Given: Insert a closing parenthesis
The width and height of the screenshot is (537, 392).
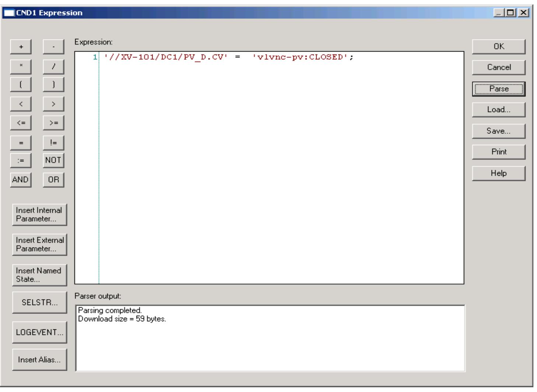Looking at the screenshot, I should point(53,85).
